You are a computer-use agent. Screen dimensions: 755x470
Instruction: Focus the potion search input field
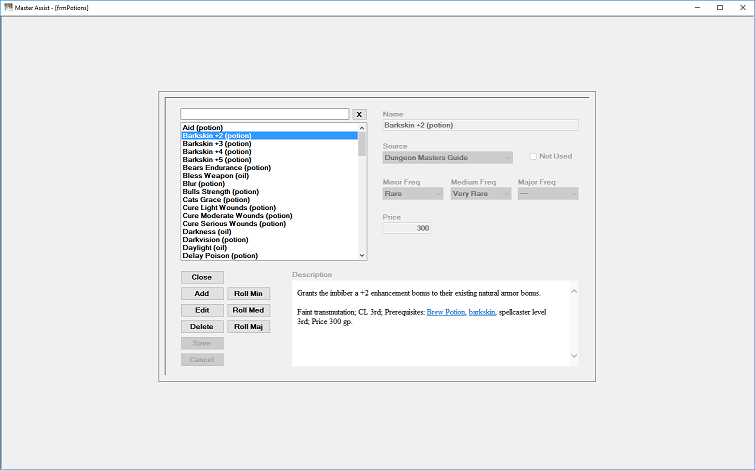click(x=265, y=114)
